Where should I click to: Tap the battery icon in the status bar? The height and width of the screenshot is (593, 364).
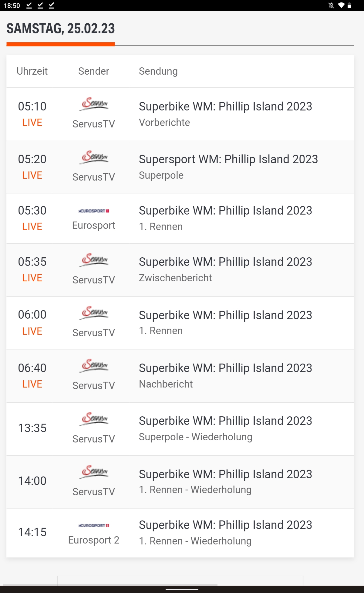[x=349, y=5]
